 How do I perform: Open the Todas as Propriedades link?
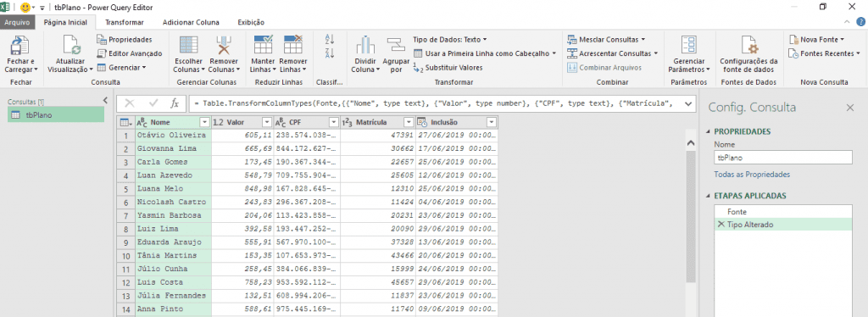pyautogui.click(x=752, y=175)
